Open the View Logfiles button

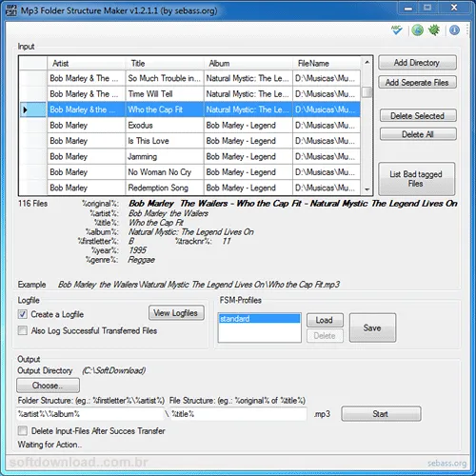176,313
